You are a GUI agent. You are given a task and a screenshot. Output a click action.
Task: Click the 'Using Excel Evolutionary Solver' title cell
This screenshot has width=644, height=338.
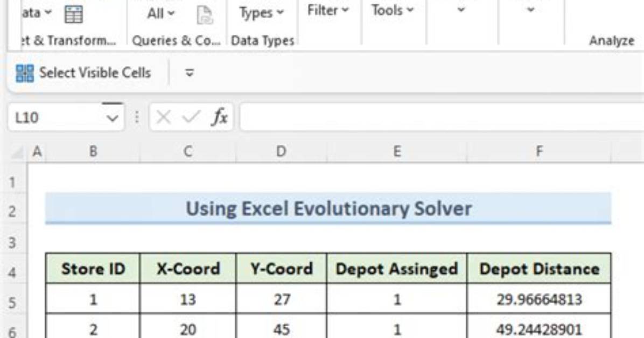point(328,209)
